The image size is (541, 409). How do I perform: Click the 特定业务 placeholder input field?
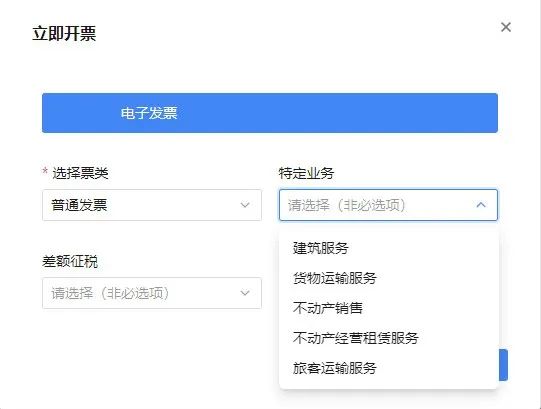pos(388,205)
